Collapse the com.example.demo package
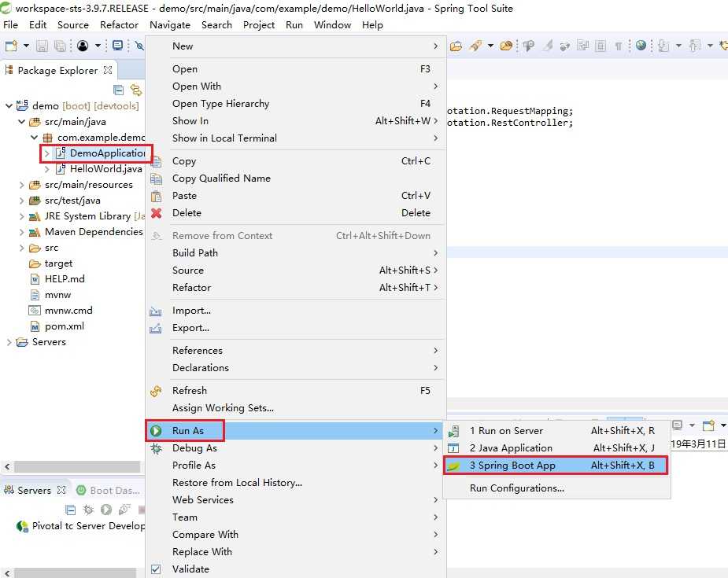 click(x=34, y=138)
